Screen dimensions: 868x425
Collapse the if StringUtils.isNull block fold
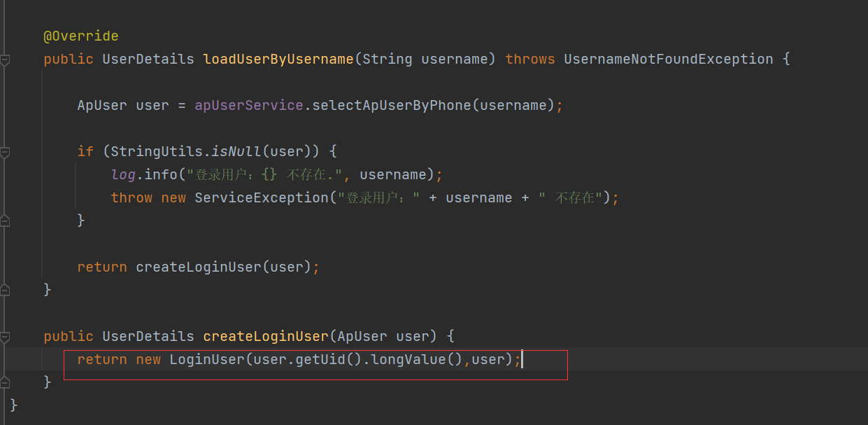5,151
